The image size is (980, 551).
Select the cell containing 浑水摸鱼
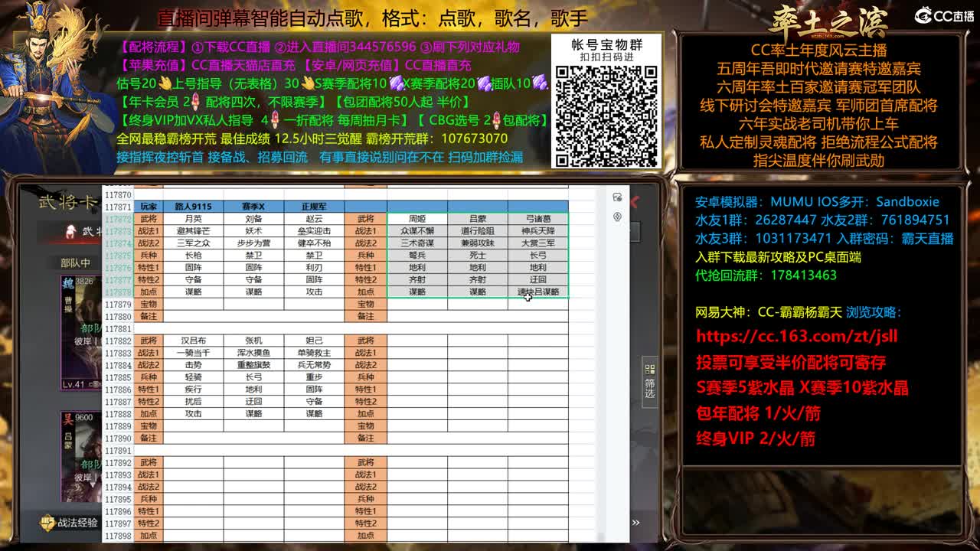(253, 353)
